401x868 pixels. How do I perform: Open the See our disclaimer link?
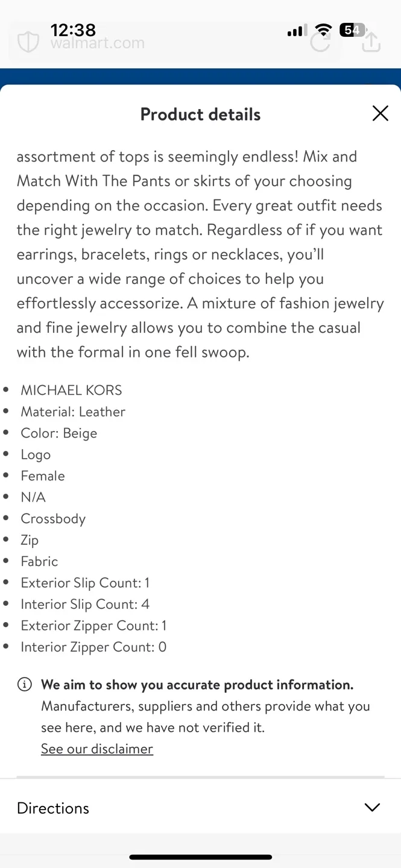coord(97,749)
